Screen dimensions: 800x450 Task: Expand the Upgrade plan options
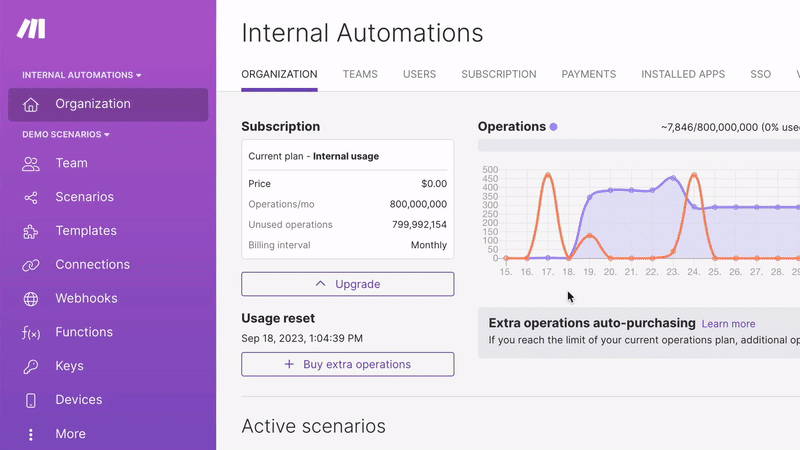tap(347, 284)
